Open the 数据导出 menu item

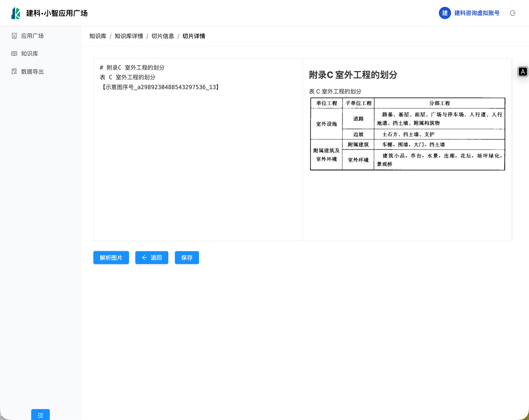click(32, 72)
